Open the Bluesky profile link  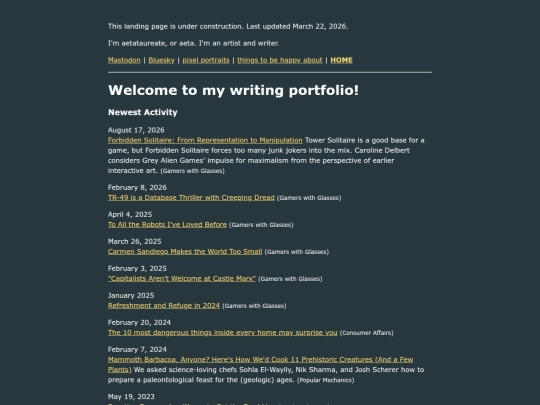pyautogui.click(x=162, y=60)
